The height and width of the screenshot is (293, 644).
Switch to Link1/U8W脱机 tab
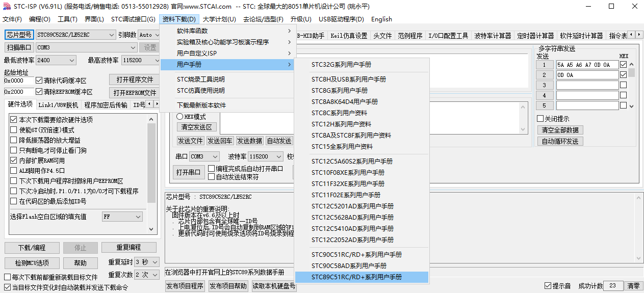coord(58,105)
